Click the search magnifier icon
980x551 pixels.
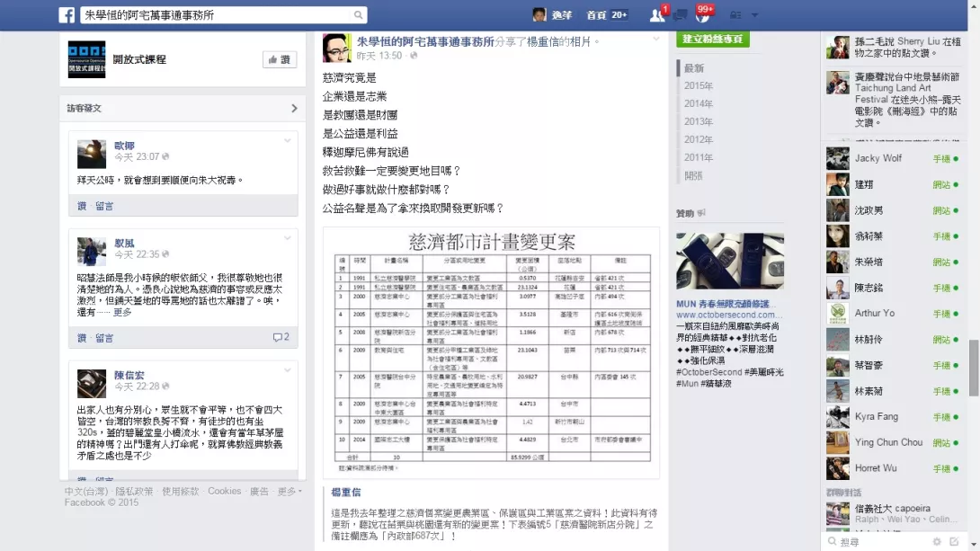[x=358, y=15]
